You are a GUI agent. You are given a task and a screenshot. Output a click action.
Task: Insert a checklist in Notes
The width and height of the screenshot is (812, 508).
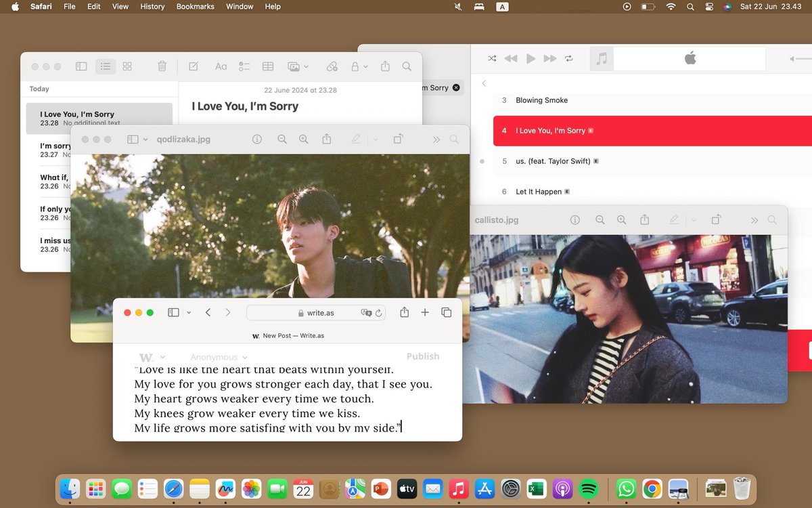tap(244, 66)
